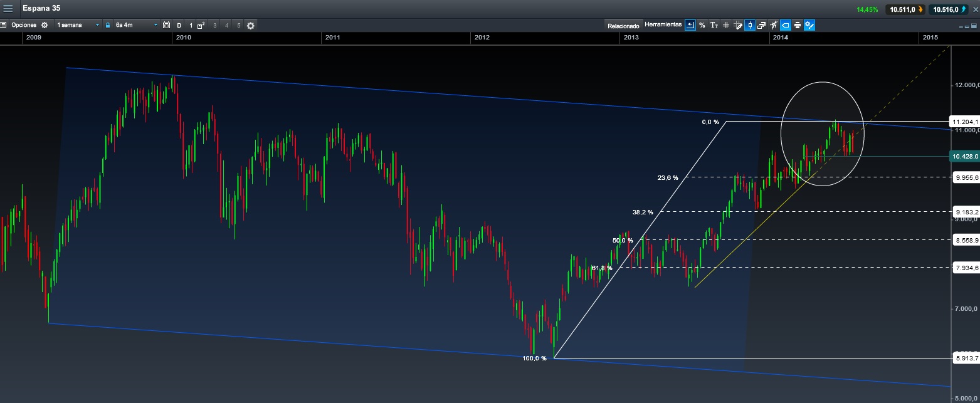
Task: Open the hamburger main menu
Action: (8, 8)
